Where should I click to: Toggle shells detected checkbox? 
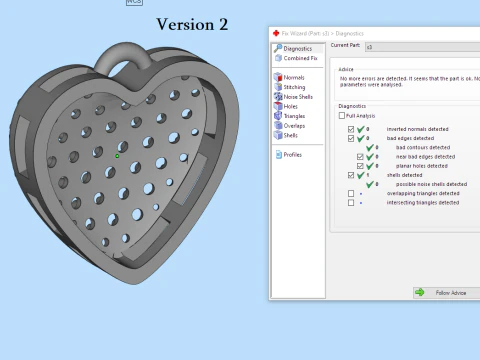click(x=351, y=175)
